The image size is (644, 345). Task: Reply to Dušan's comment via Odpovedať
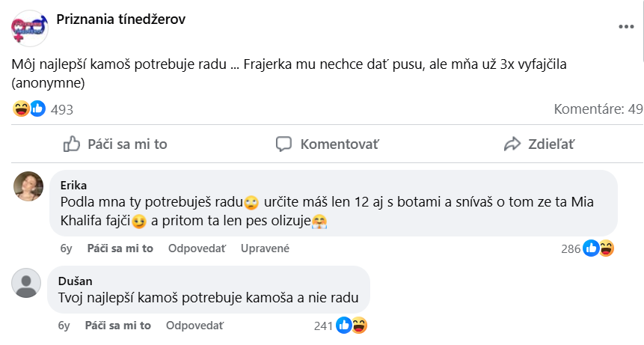[x=194, y=326]
